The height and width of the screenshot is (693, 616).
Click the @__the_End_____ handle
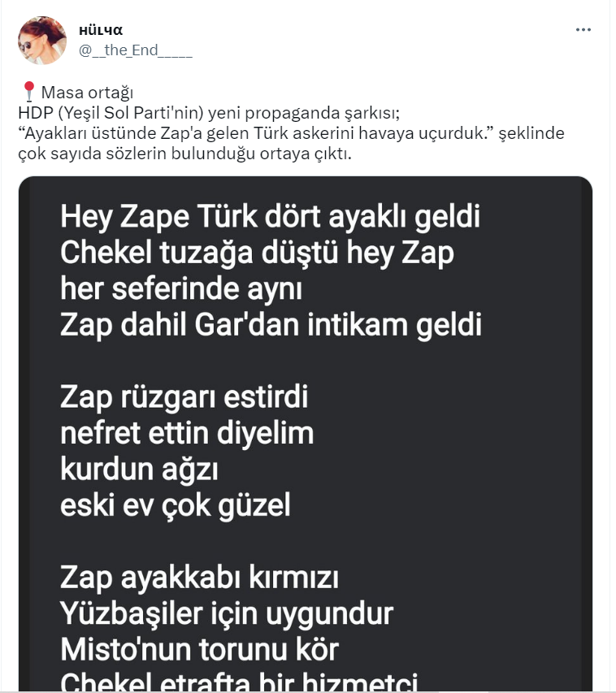coord(136,50)
